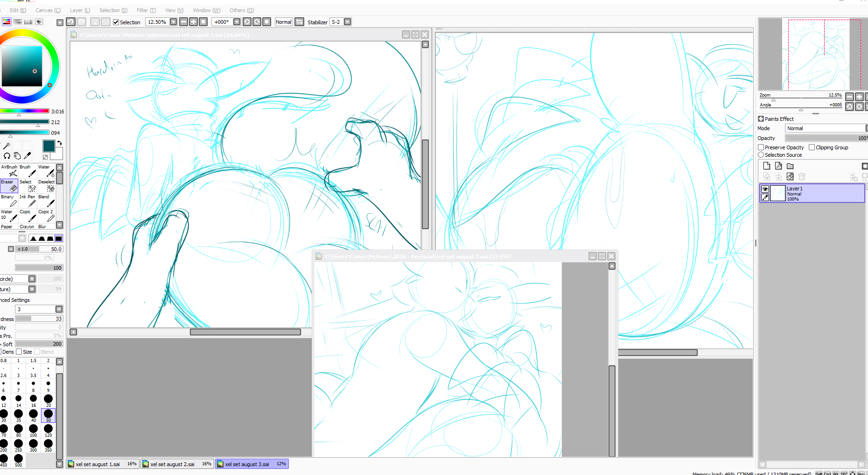Select brush size 50 preset
The image size is (868, 475).
48,415
